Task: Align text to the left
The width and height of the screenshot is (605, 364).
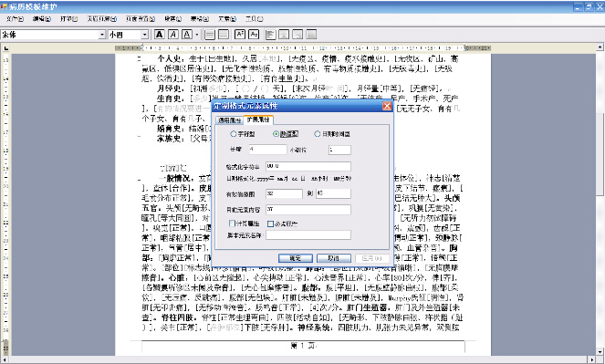Action: [x=270, y=35]
